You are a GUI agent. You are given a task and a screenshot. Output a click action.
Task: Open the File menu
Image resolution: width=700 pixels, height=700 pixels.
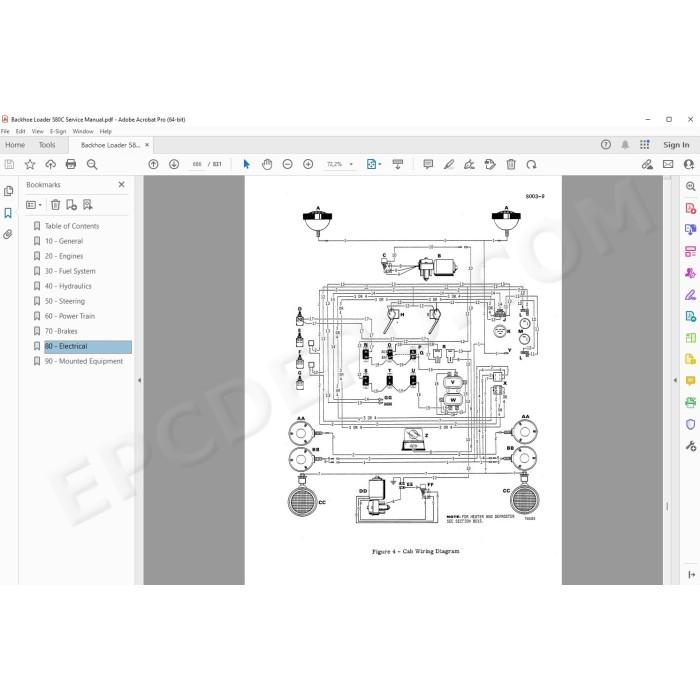pos(5,131)
